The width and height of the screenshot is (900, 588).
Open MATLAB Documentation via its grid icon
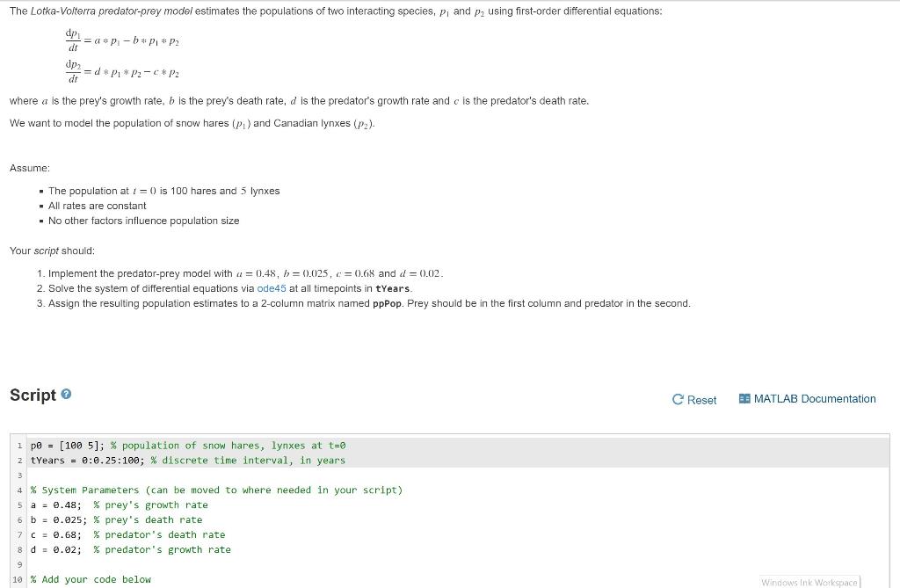(743, 399)
